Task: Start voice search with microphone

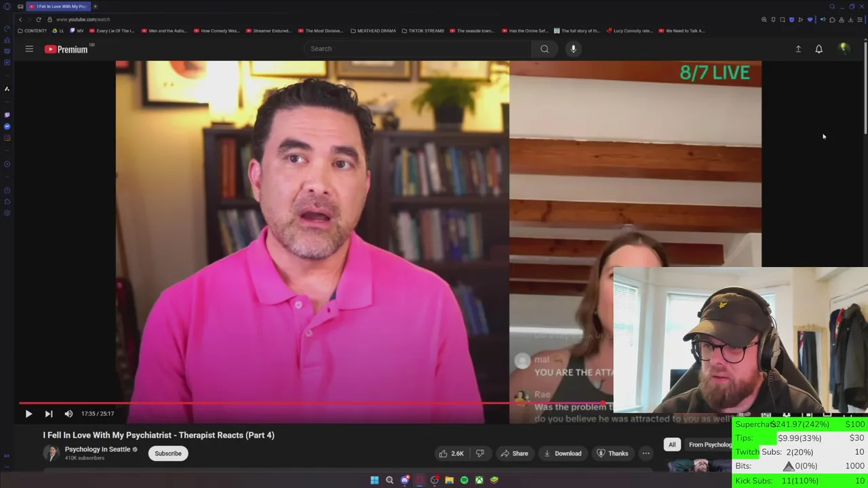Action: point(573,49)
